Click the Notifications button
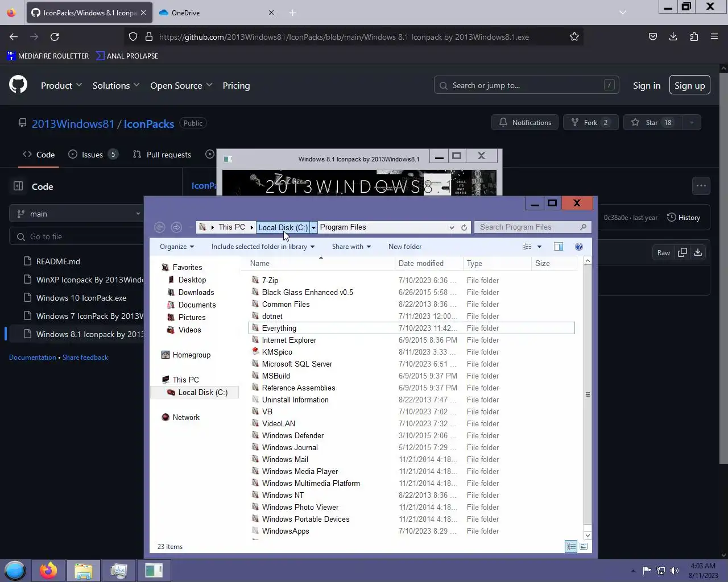The image size is (728, 582). point(525,122)
